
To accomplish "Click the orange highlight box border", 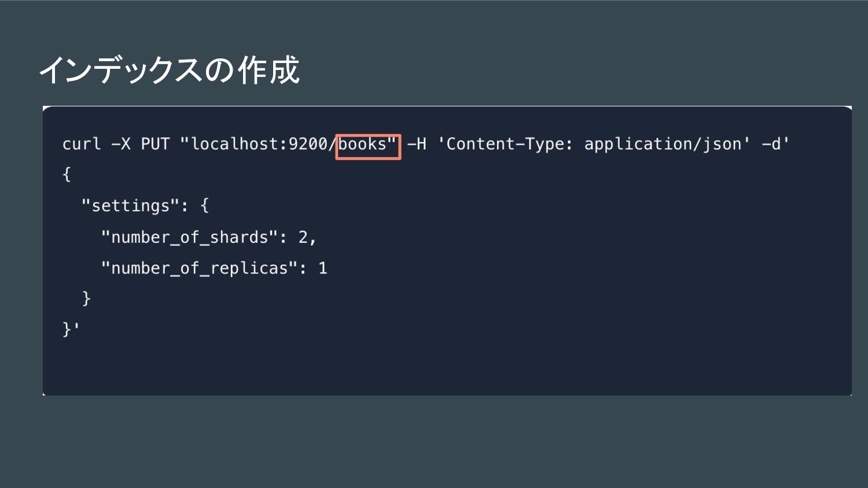I will point(368,158).
